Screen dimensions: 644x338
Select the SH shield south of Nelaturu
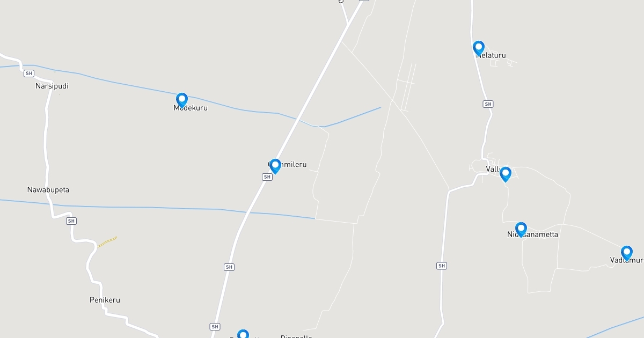488,104
